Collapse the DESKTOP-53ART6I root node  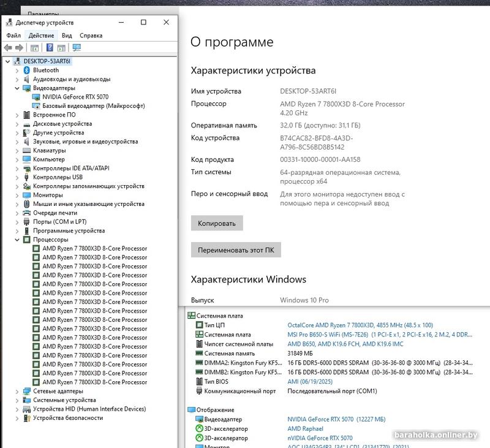8,61
